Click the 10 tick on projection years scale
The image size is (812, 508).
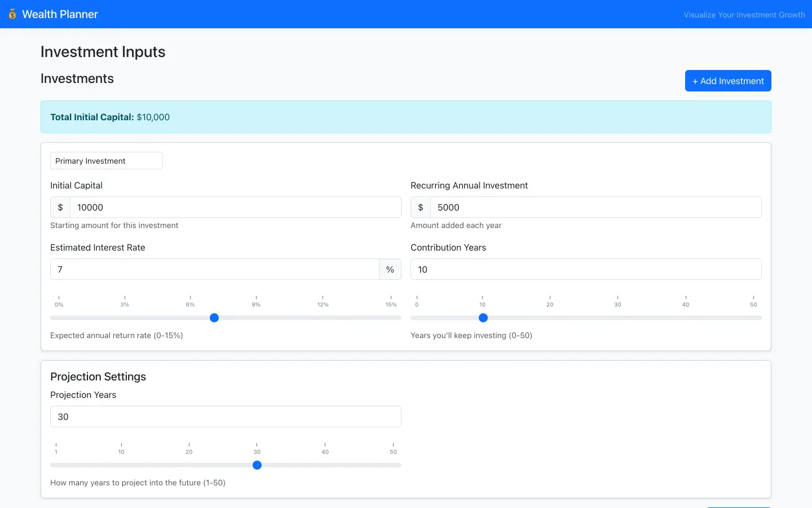pyautogui.click(x=121, y=452)
